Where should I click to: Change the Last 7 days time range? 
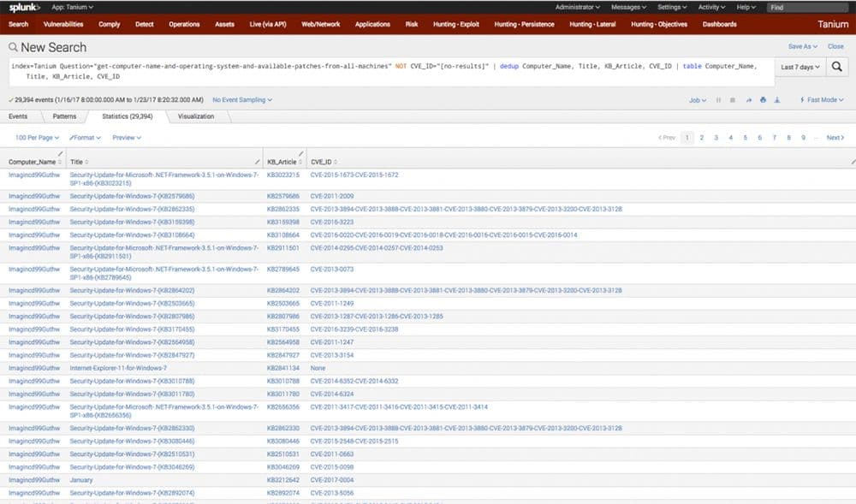coord(800,67)
